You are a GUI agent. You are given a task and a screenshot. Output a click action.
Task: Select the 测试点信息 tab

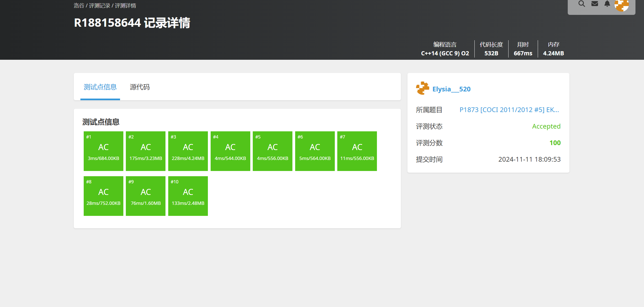click(x=100, y=87)
